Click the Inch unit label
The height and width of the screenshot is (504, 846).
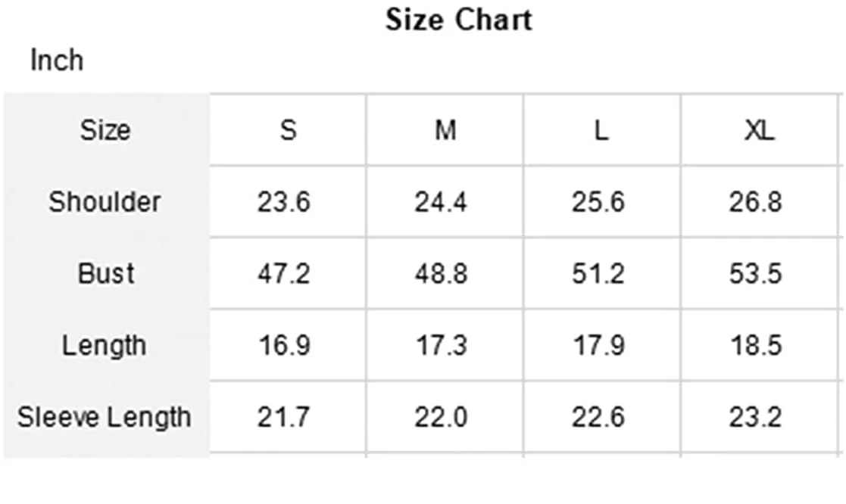(57, 61)
